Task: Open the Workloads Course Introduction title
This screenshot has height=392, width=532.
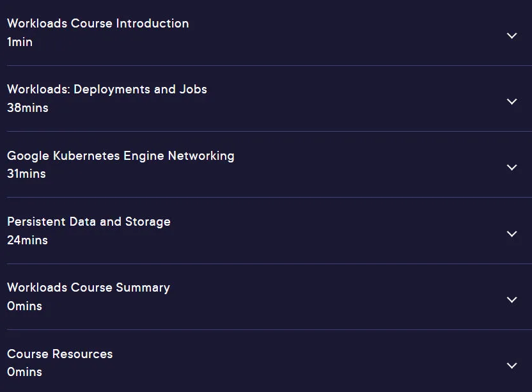Action: 98,24
